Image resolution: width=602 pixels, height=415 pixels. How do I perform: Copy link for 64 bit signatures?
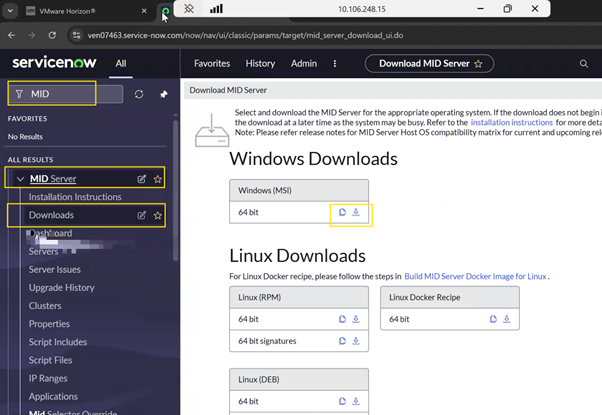click(342, 341)
